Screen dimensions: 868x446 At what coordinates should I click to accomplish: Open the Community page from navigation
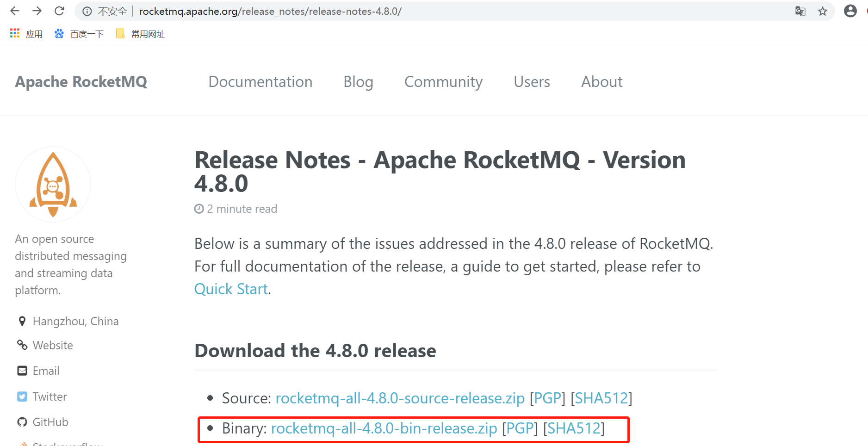coord(443,81)
